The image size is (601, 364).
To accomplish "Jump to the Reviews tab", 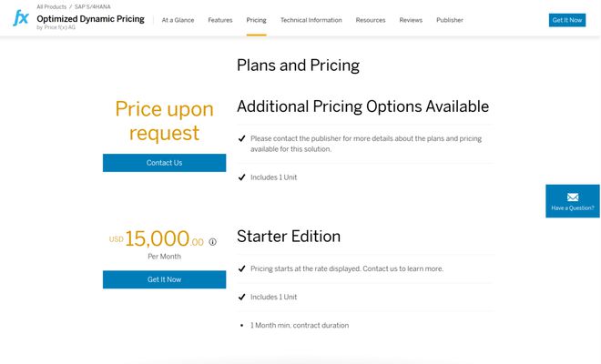I will tap(411, 20).
